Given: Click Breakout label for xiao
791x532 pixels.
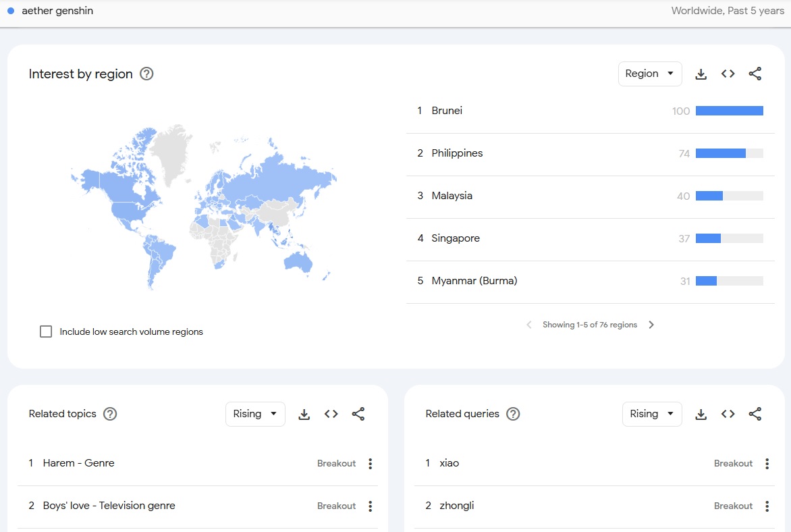Looking at the screenshot, I should click(x=733, y=463).
